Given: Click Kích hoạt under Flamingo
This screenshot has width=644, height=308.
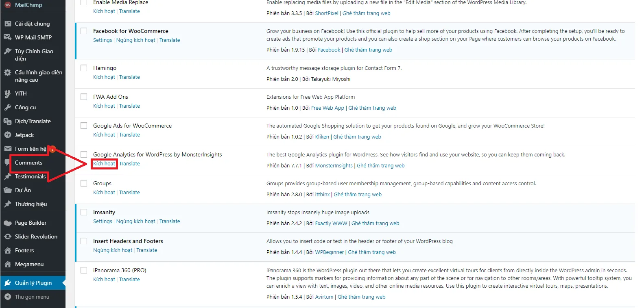Looking at the screenshot, I should pyautogui.click(x=104, y=77).
